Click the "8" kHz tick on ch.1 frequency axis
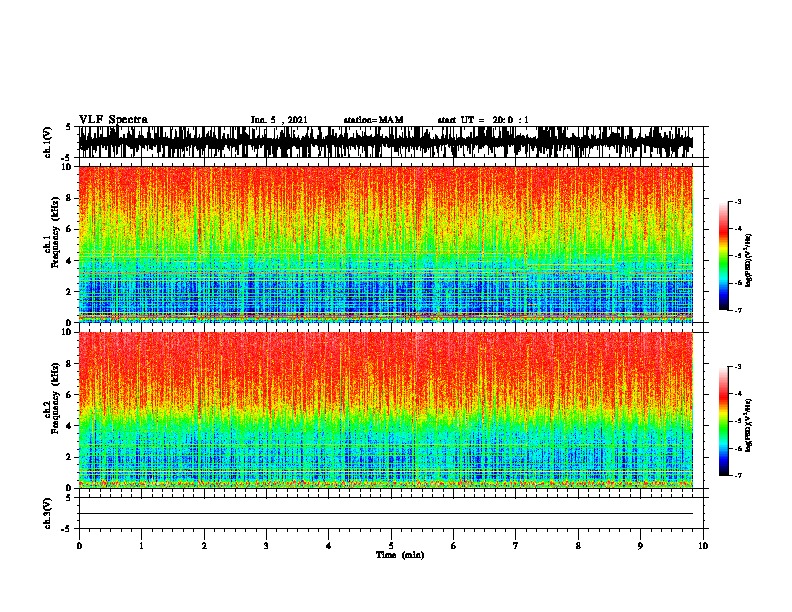 coord(70,198)
